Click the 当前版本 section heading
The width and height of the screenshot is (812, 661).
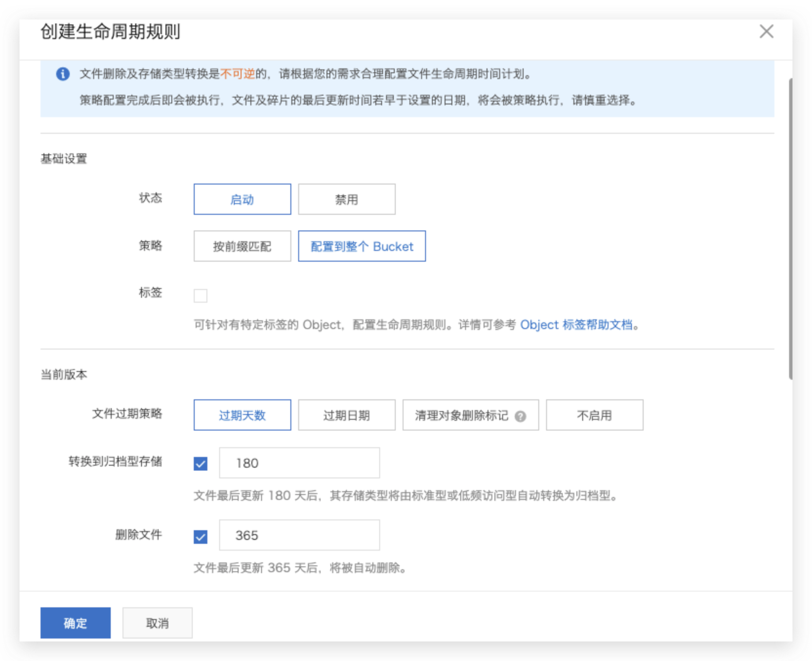tap(64, 374)
